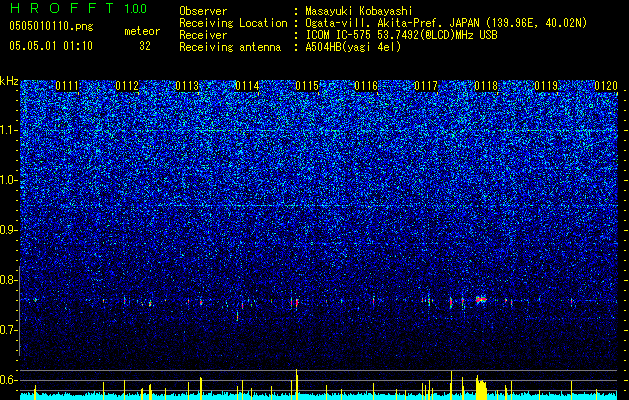Click the 0.9 kHz axis label

pos(8,230)
